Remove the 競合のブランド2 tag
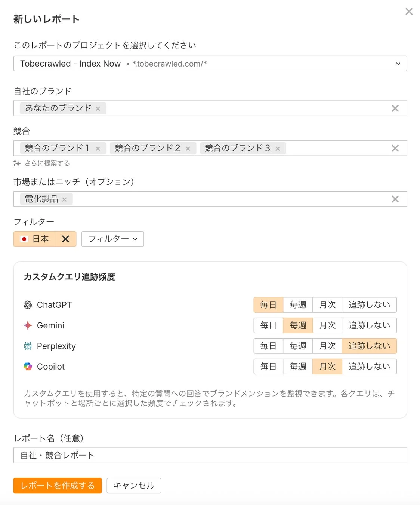Viewport: 420px width, 505px height. tap(189, 148)
